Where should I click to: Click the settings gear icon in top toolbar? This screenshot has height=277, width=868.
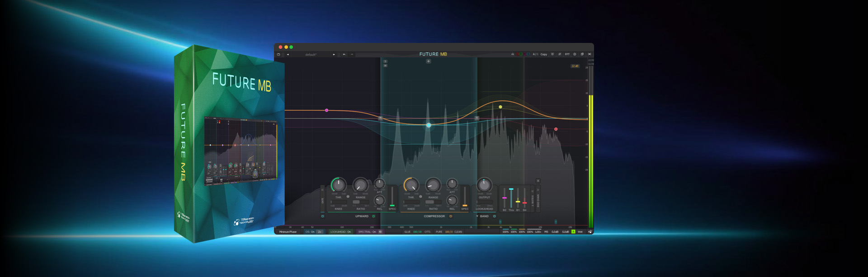click(575, 54)
